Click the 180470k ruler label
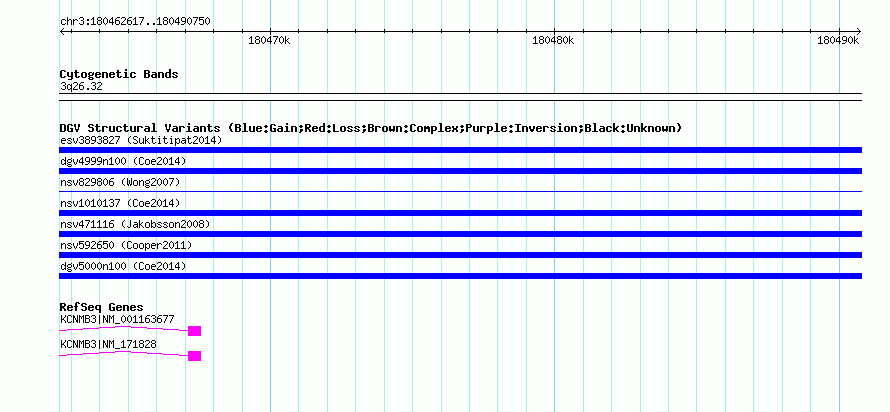This screenshot has height=412, width=890. pos(269,40)
